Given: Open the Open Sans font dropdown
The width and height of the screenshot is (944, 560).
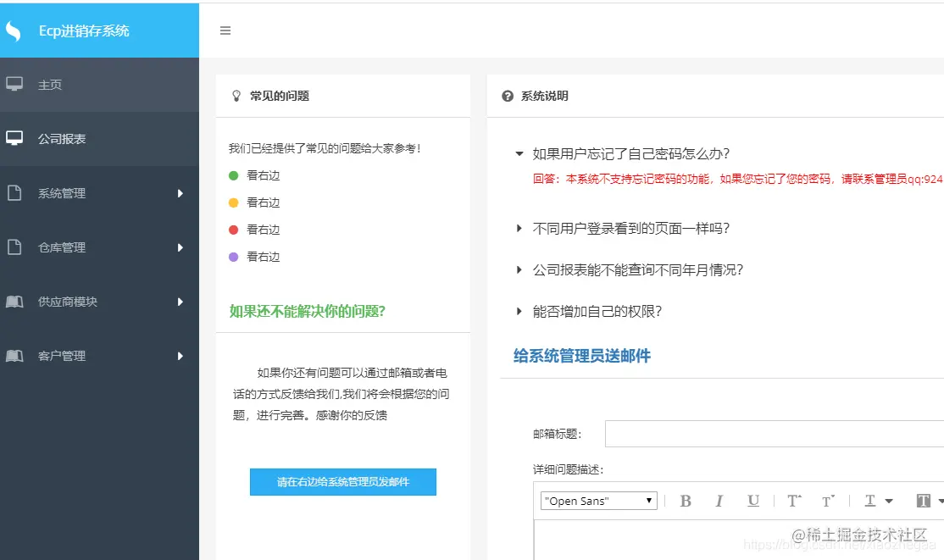Looking at the screenshot, I should [597, 501].
